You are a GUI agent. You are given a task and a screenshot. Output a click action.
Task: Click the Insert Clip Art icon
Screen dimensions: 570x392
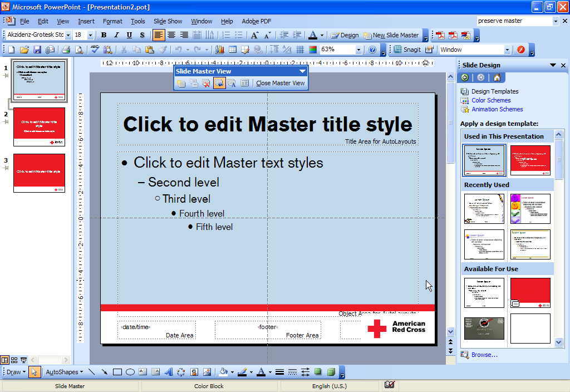click(x=194, y=371)
